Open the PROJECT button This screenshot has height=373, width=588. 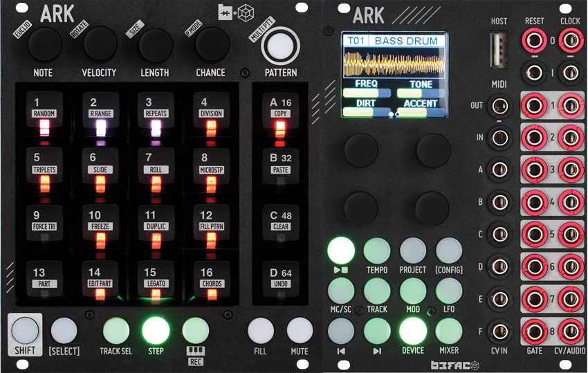click(413, 251)
